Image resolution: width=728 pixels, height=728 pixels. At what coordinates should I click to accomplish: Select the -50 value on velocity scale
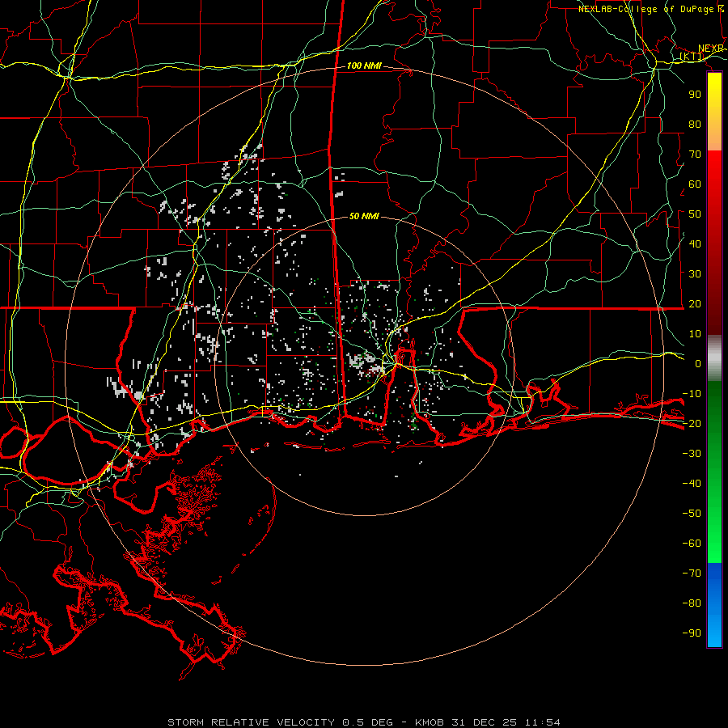[692, 514]
